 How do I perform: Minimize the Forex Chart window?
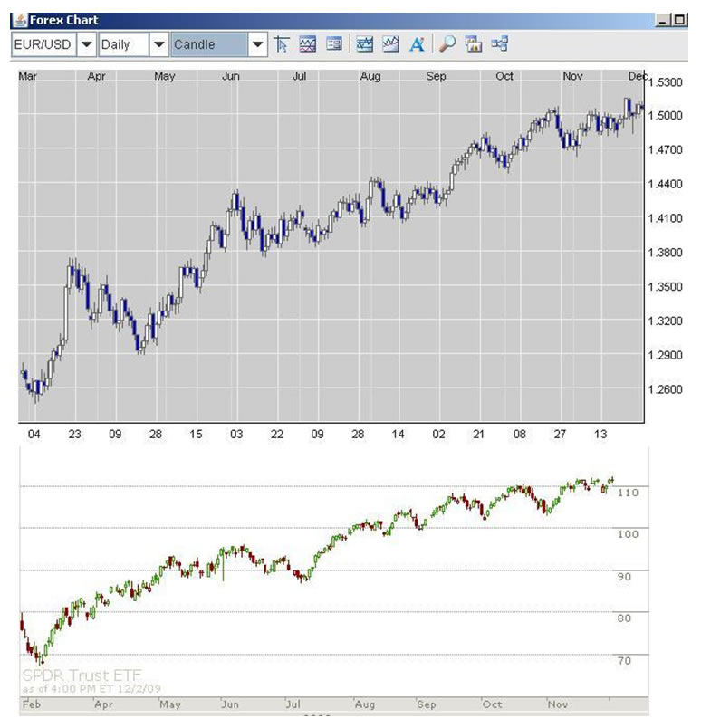point(663,20)
